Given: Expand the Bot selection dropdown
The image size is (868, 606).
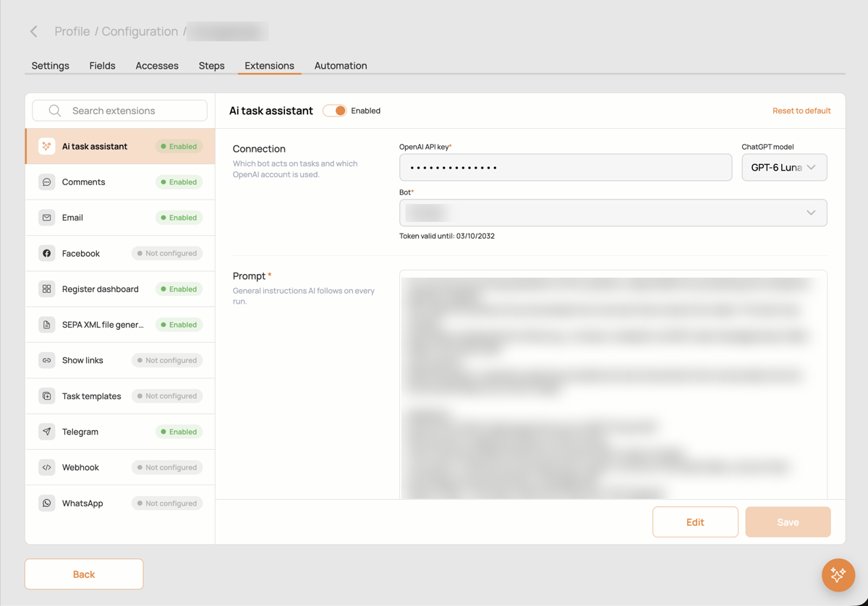Looking at the screenshot, I should tap(613, 213).
